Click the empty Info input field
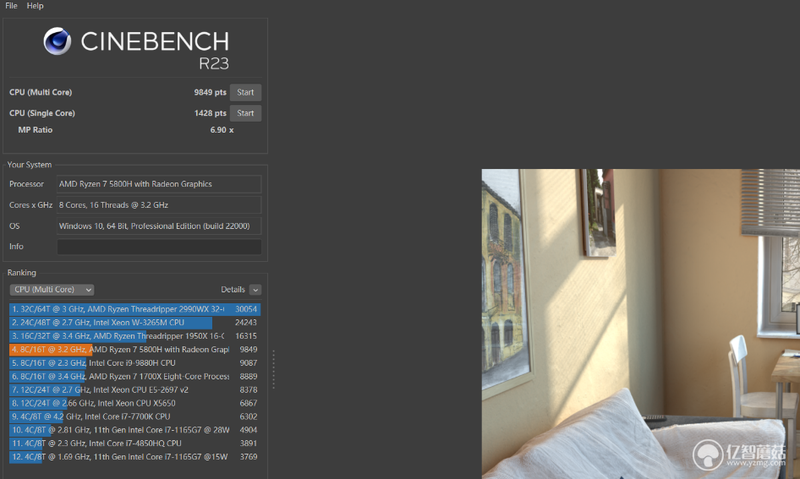This screenshot has width=800, height=479. (159, 247)
